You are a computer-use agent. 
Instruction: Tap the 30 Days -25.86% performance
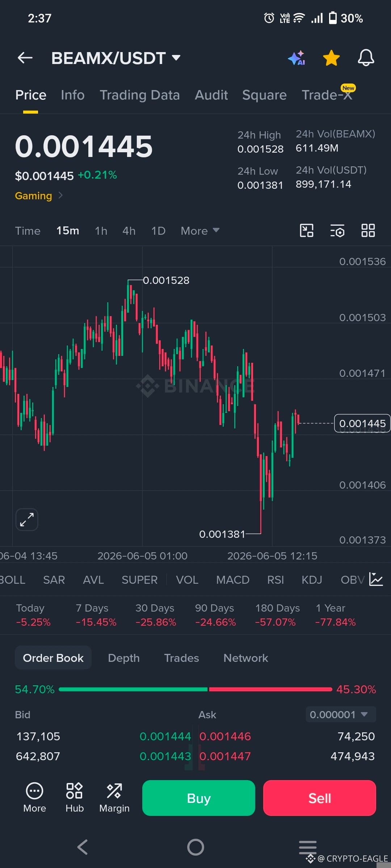pyautogui.click(x=156, y=615)
